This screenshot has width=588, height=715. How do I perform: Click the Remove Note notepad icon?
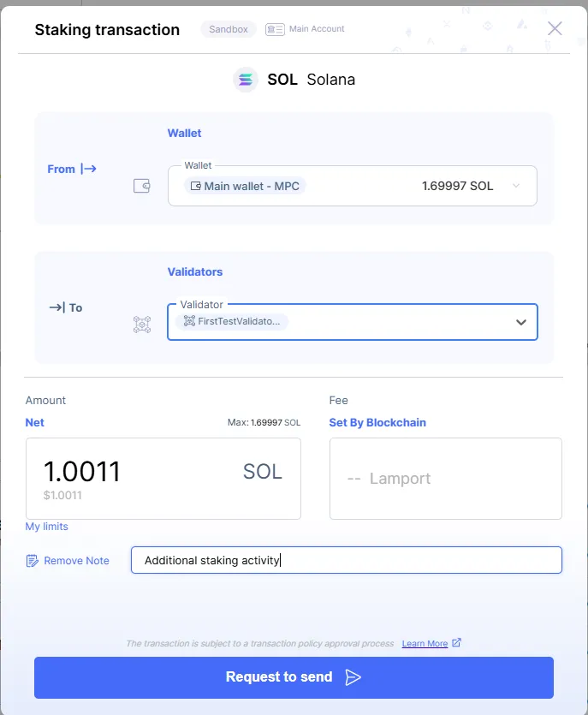coord(32,560)
